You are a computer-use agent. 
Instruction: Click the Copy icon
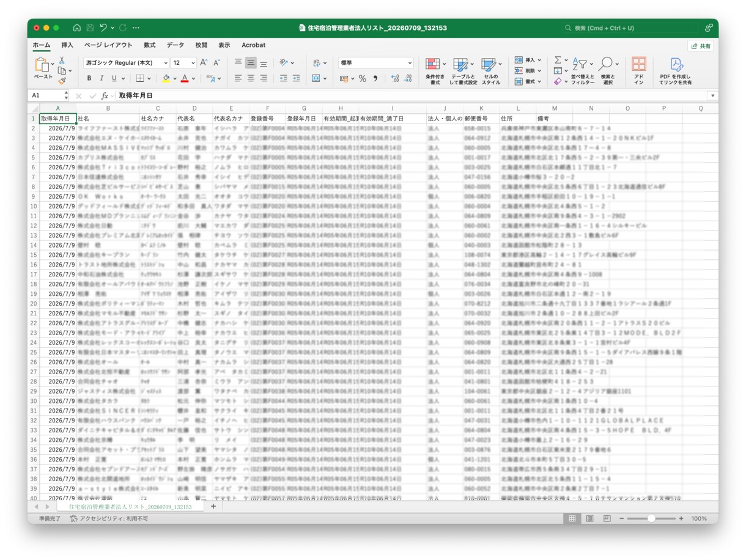(x=61, y=70)
